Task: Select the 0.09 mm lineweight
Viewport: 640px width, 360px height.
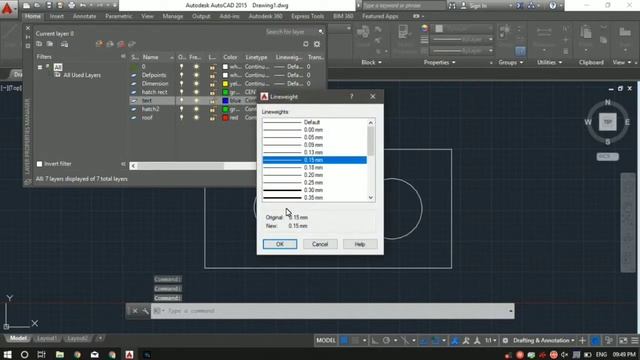Action: (315, 145)
